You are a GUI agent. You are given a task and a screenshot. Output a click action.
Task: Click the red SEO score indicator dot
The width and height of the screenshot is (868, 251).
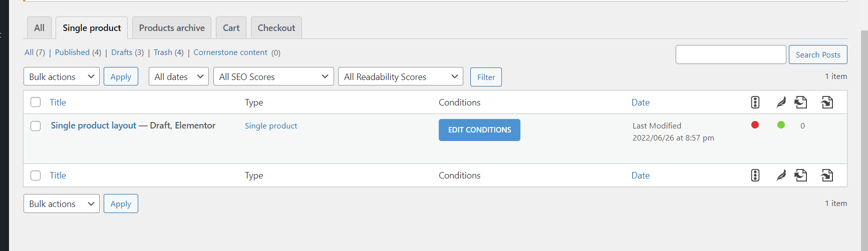point(755,125)
